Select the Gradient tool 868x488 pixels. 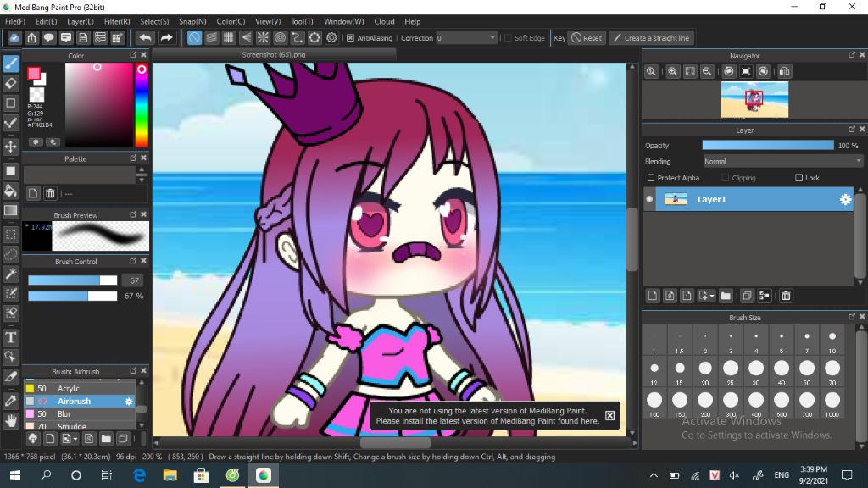pos(11,211)
